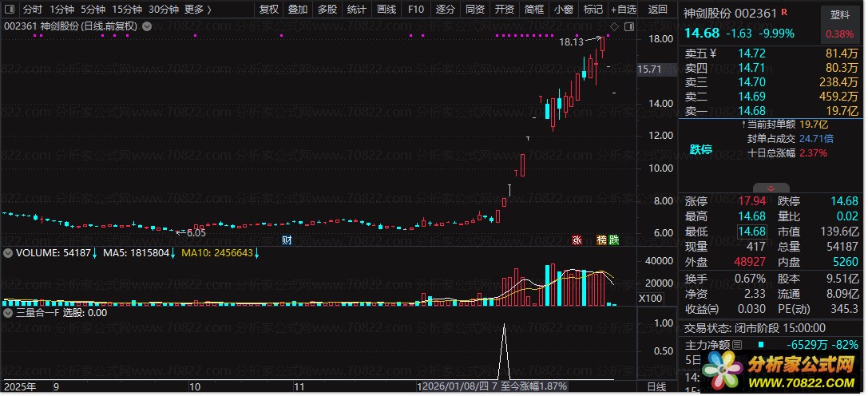Screen dimensions: 868x396
Task: Switch to the 5分钟 period tab
Action: (93, 10)
